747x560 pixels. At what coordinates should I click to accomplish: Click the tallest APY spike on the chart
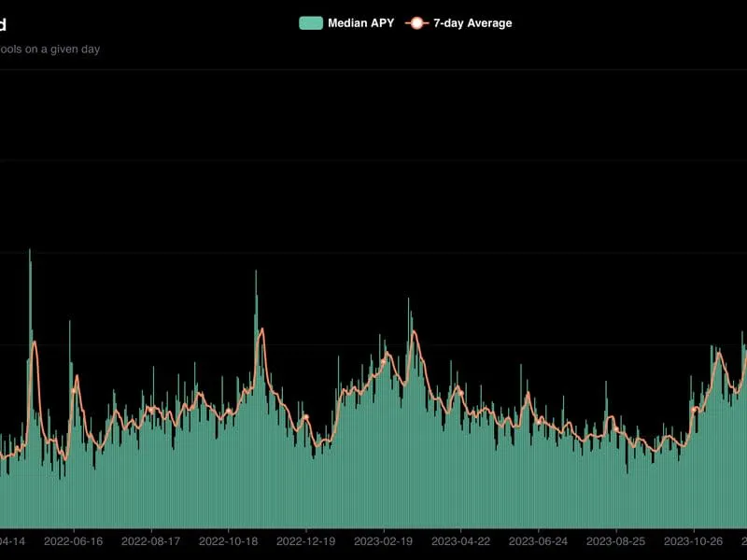point(31,252)
